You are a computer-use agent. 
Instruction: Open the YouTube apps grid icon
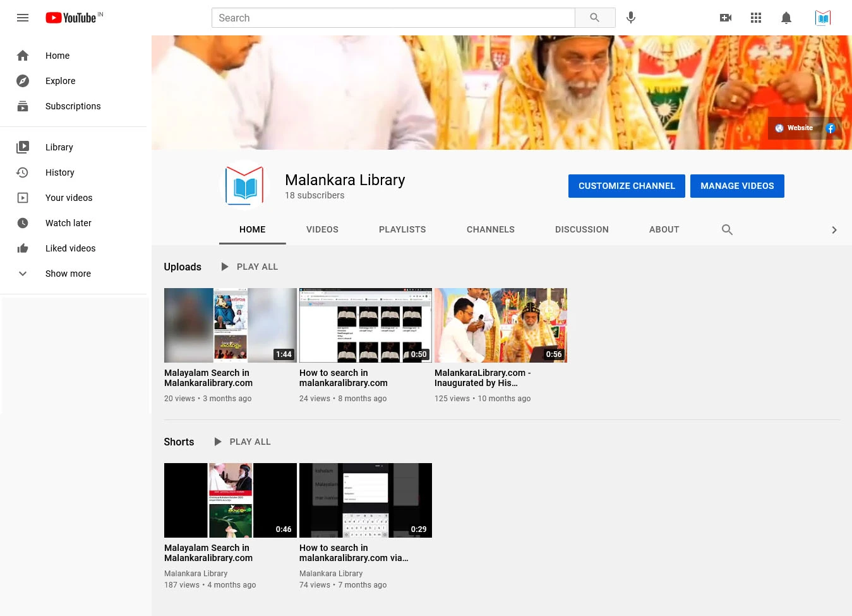pyautogui.click(x=756, y=18)
